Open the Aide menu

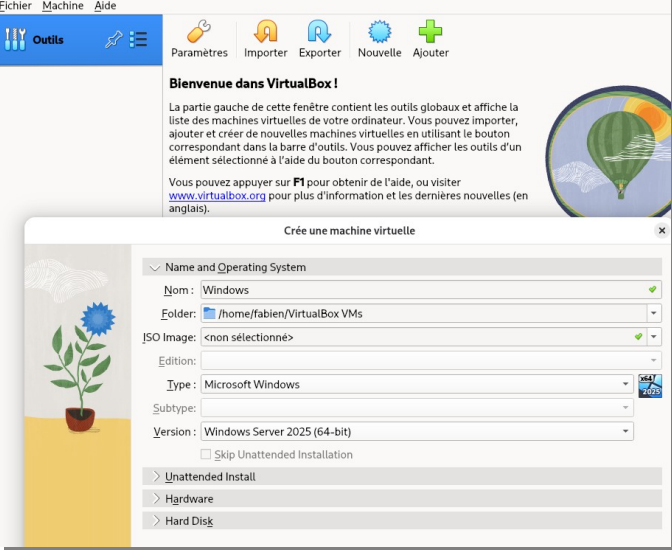pyautogui.click(x=105, y=6)
